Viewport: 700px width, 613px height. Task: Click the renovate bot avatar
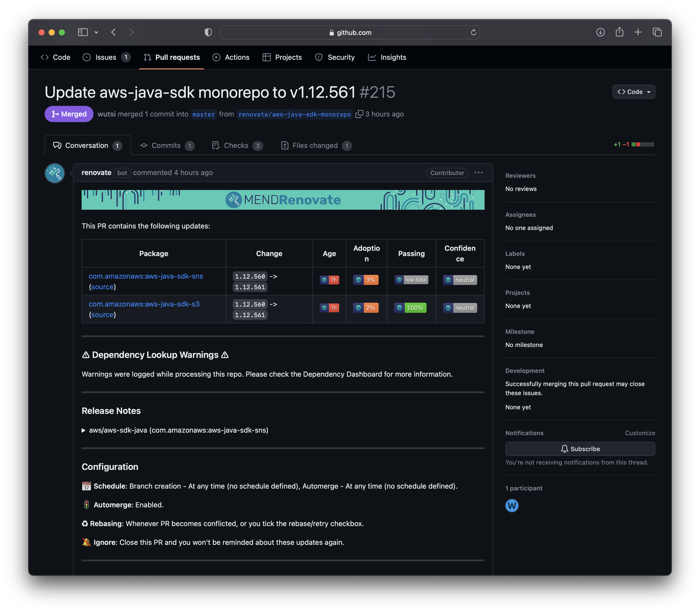click(x=55, y=173)
